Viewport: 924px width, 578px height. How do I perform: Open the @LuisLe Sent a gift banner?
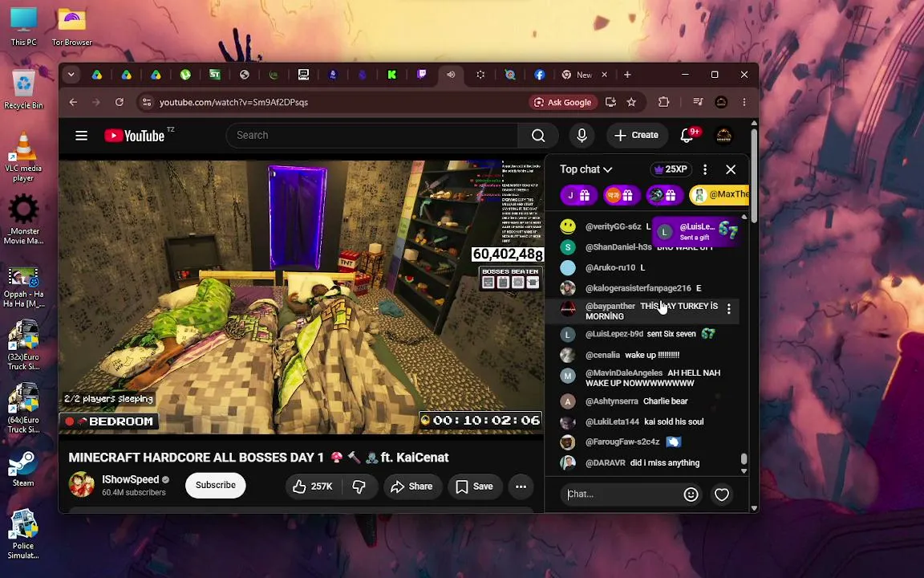click(696, 231)
